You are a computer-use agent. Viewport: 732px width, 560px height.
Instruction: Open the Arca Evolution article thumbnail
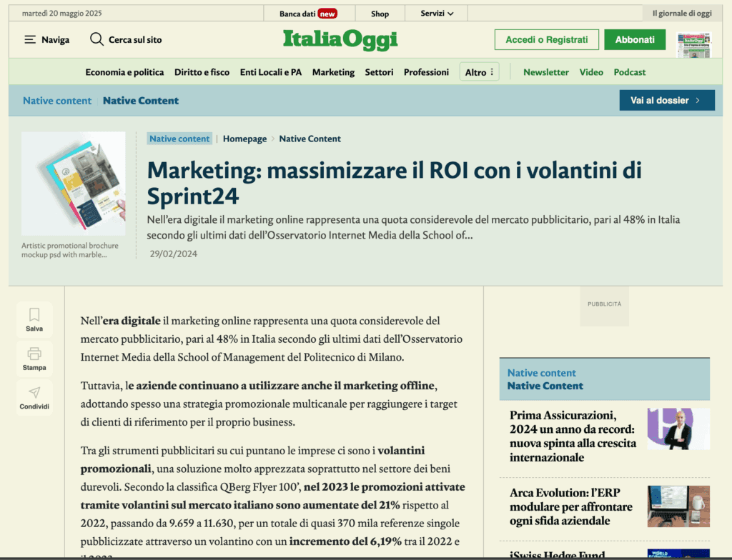pos(678,506)
